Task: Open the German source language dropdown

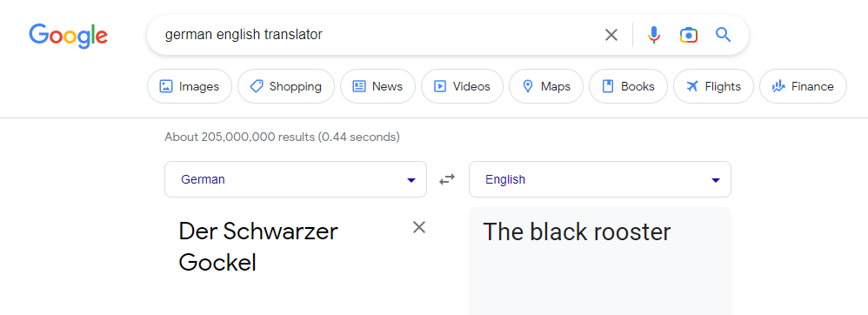Action: tap(296, 179)
